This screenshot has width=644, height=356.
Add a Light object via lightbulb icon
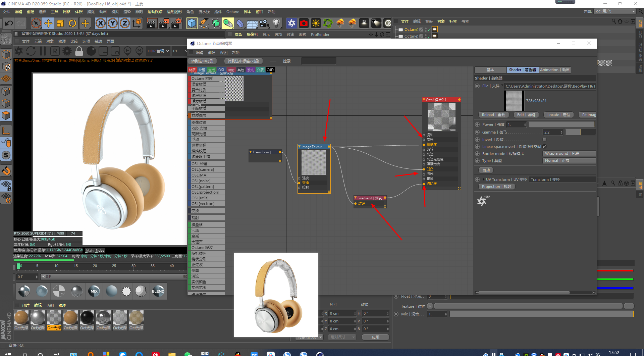coord(276,23)
